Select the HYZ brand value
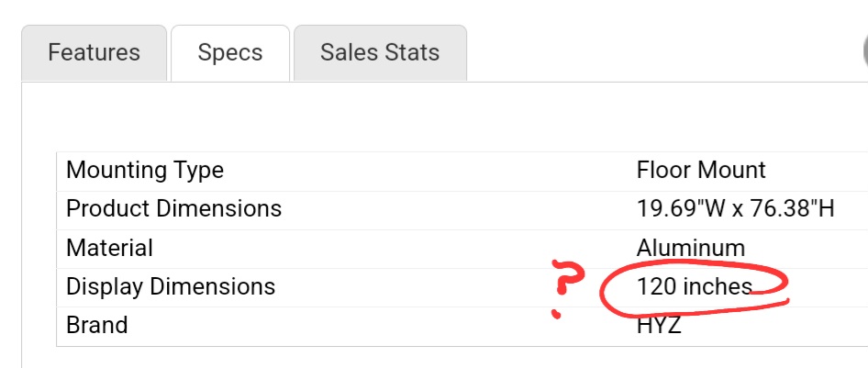Viewport: 868px width, 368px height. (x=659, y=326)
